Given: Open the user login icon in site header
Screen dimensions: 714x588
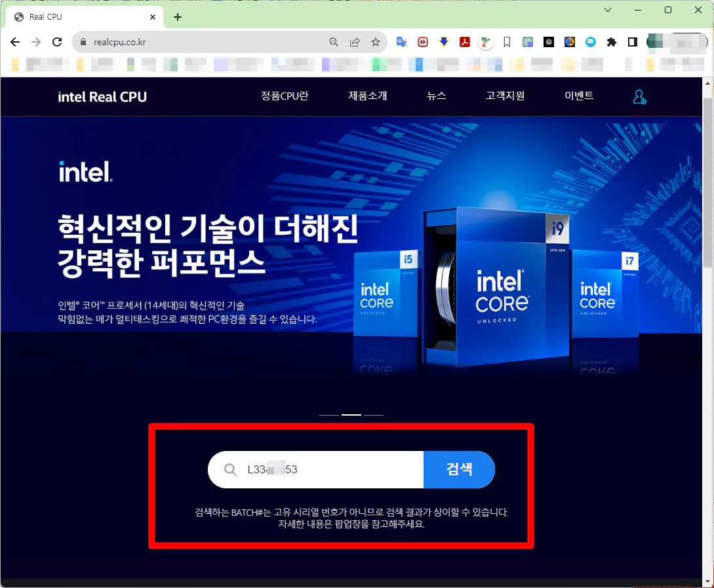Looking at the screenshot, I should click(640, 97).
